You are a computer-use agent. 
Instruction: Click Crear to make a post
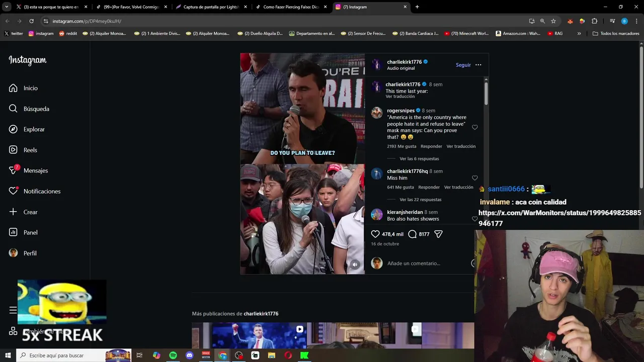(24, 212)
